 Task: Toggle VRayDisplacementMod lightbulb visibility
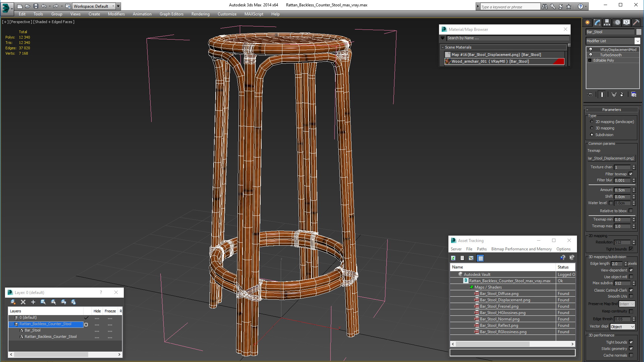pos(591,50)
